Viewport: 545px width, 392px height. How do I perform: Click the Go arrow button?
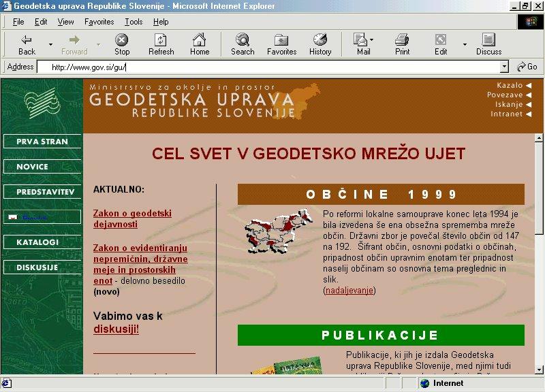click(527, 66)
